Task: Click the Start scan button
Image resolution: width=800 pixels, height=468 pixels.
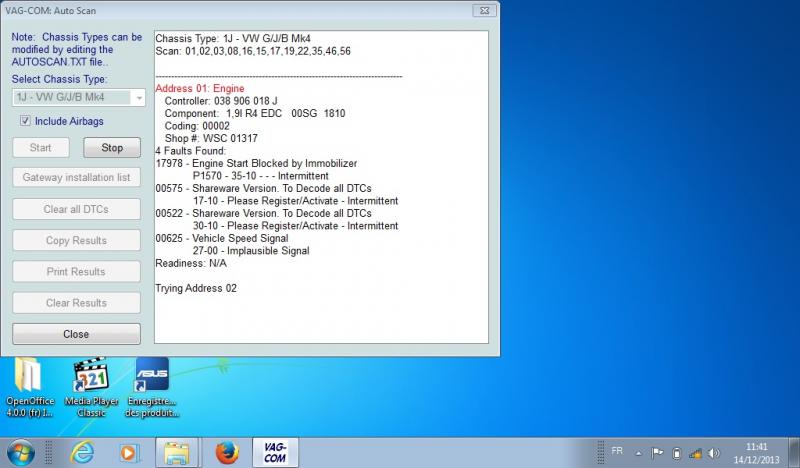Action: pyautogui.click(x=41, y=148)
